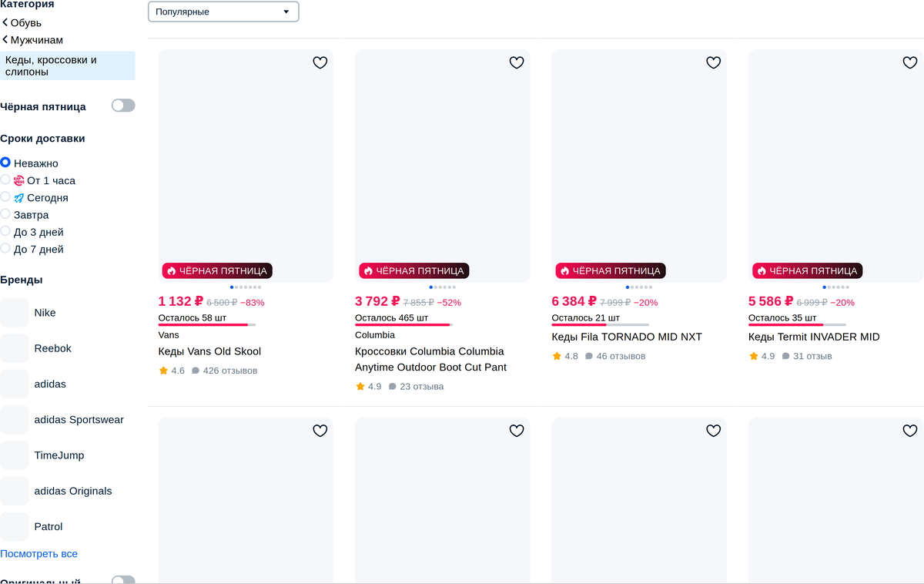This screenshot has width=924, height=584.
Task: Filter by adidas Originals brand name
Action: pos(73,491)
